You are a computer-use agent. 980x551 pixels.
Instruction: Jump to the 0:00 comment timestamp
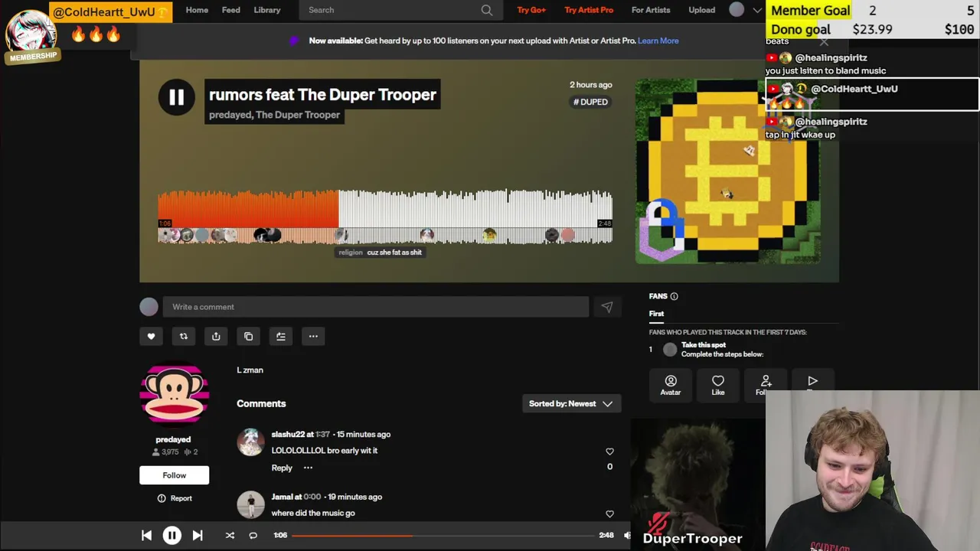tap(312, 497)
